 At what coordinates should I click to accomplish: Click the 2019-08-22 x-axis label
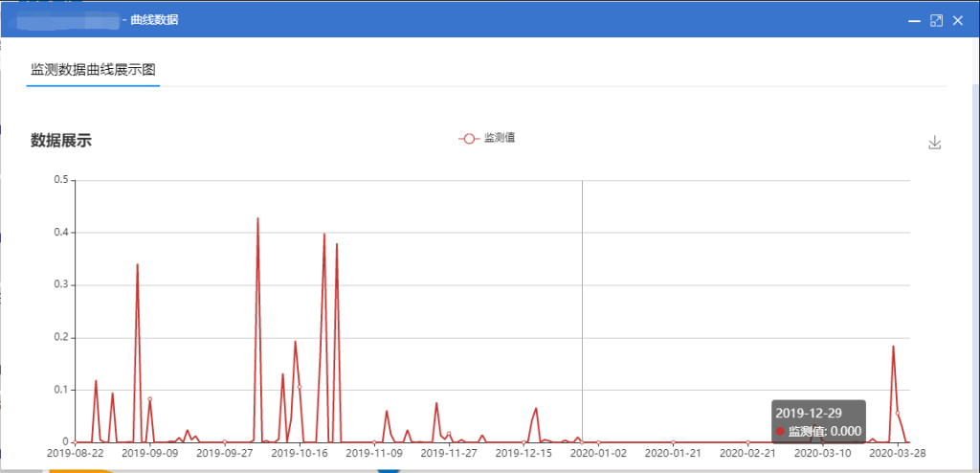coord(74,453)
